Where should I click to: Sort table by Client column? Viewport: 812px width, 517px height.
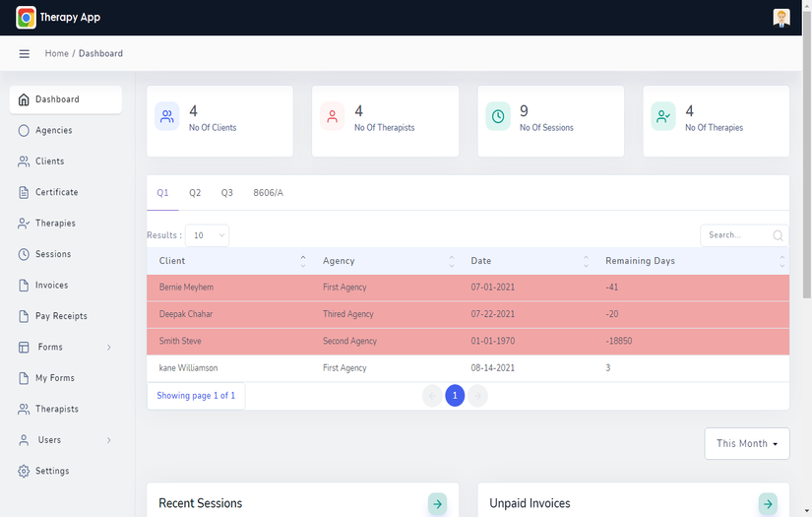click(228, 261)
